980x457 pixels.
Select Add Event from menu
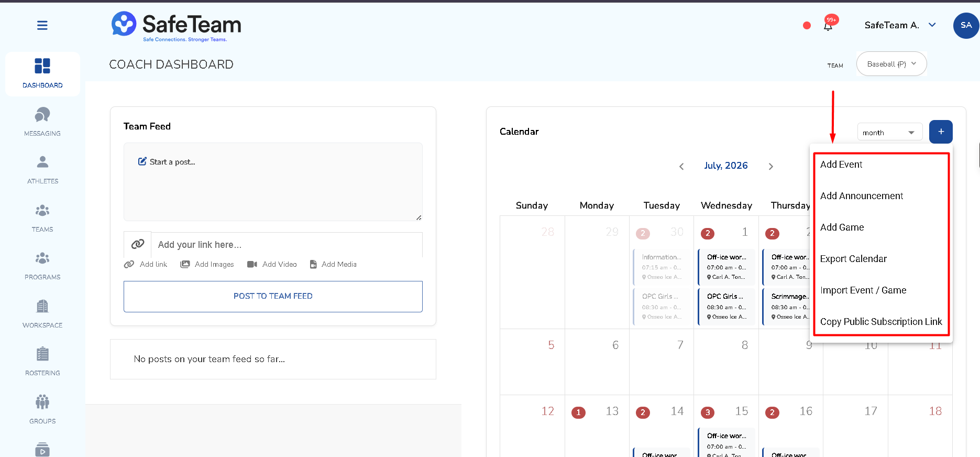tap(841, 165)
